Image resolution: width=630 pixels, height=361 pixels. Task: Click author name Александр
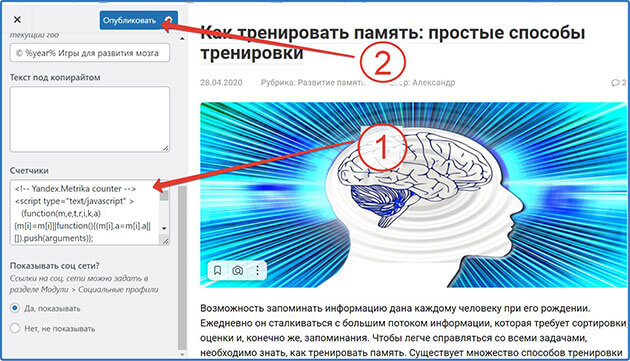434,83
